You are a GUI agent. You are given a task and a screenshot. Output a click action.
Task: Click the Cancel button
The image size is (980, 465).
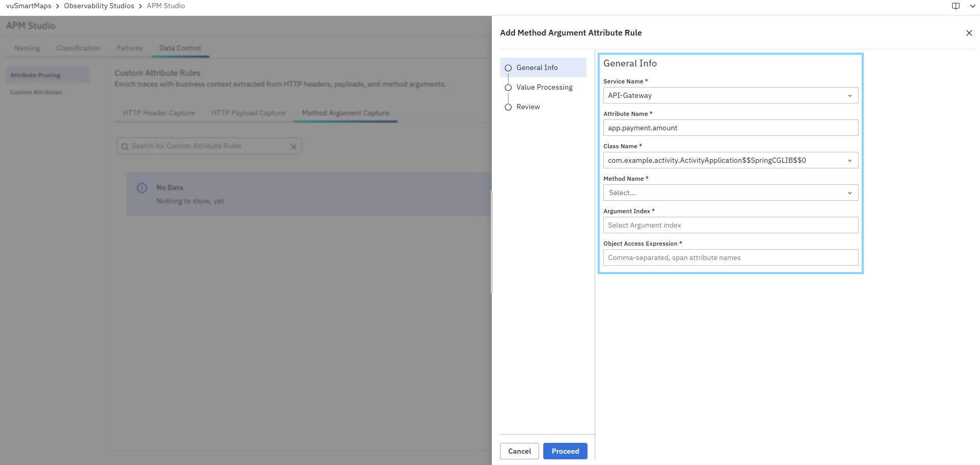pos(519,451)
